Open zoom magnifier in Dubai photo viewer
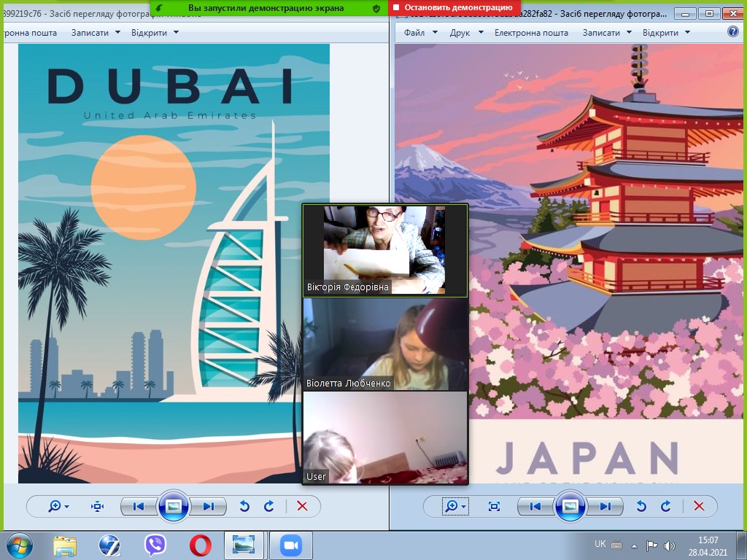747x560 pixels. [x=54, y=506]
